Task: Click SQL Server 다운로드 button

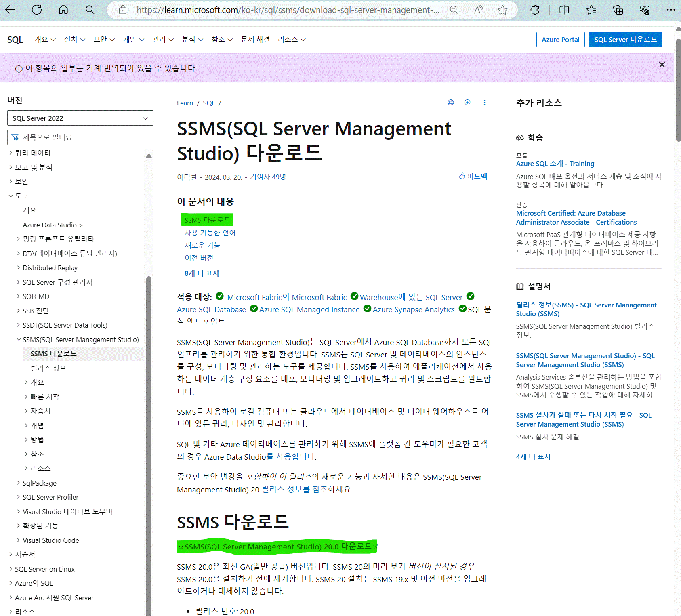Action: point(625,40)
